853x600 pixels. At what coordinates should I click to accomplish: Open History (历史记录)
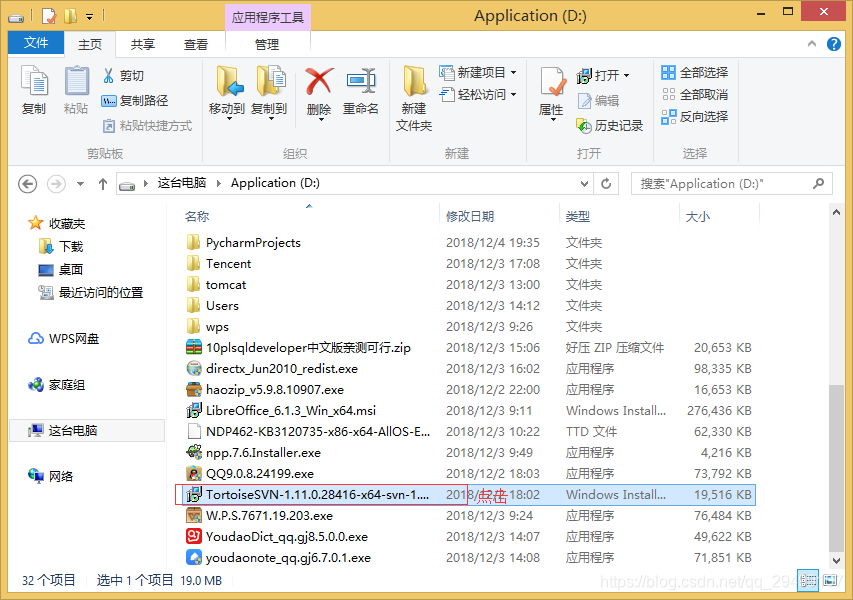610,126
